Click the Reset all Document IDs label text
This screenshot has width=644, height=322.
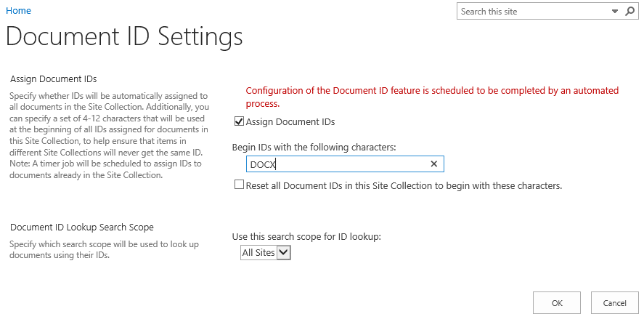coord(404,186)
